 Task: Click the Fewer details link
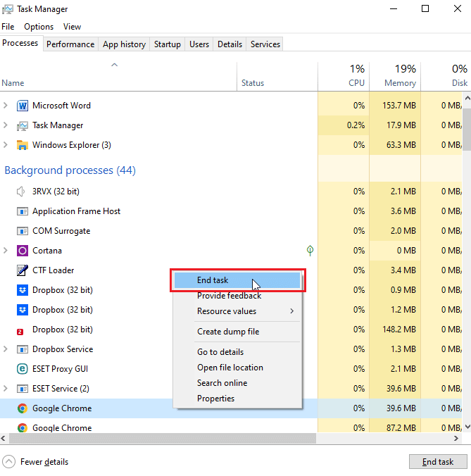[44, 462]
